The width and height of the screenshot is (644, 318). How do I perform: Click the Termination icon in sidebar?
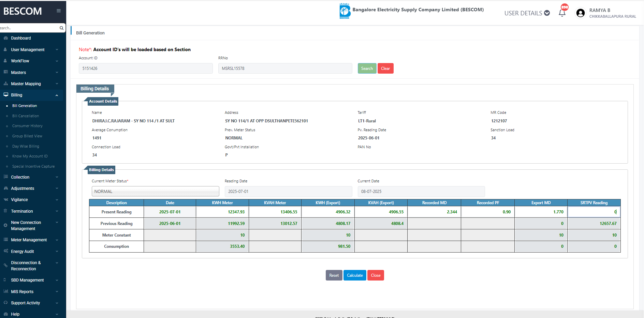(5, 211)
